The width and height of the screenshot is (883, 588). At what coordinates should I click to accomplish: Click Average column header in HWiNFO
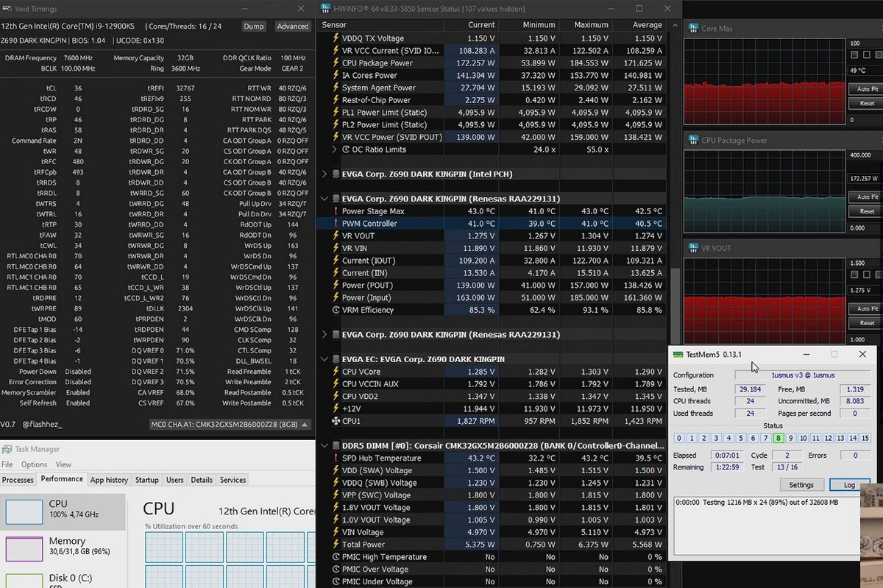pyautogui.click(x=639, y=25)
